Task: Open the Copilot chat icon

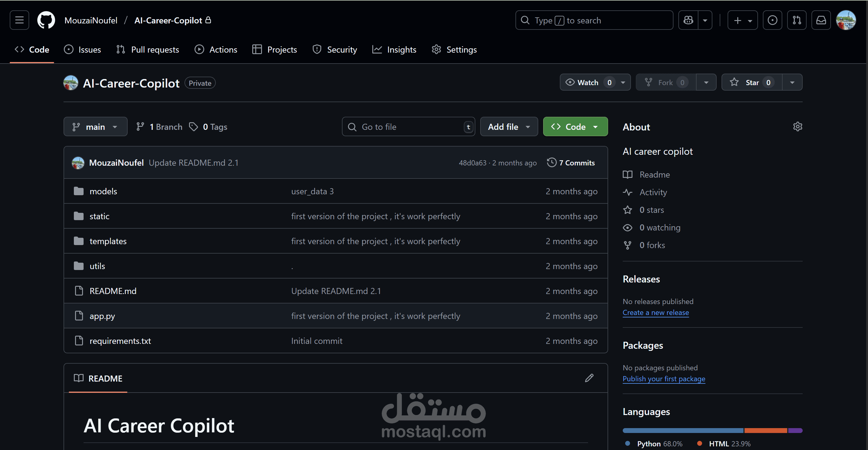Action: click(688, 20)
